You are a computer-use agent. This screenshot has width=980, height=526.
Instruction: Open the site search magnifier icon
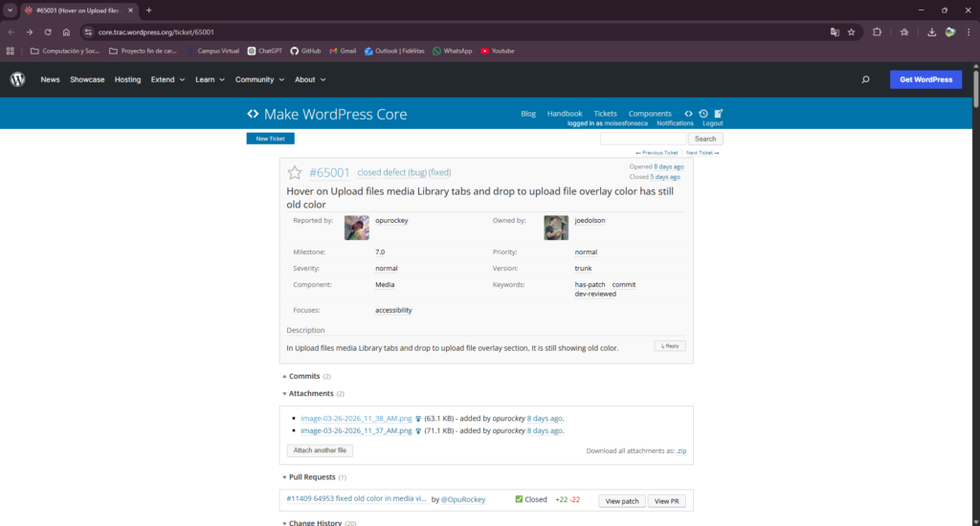click(865, 79)
